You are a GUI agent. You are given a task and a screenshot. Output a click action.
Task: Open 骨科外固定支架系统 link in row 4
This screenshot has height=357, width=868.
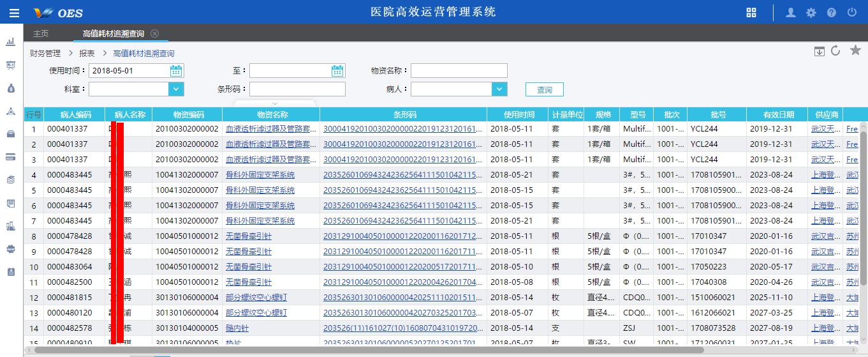click(260, 175)
